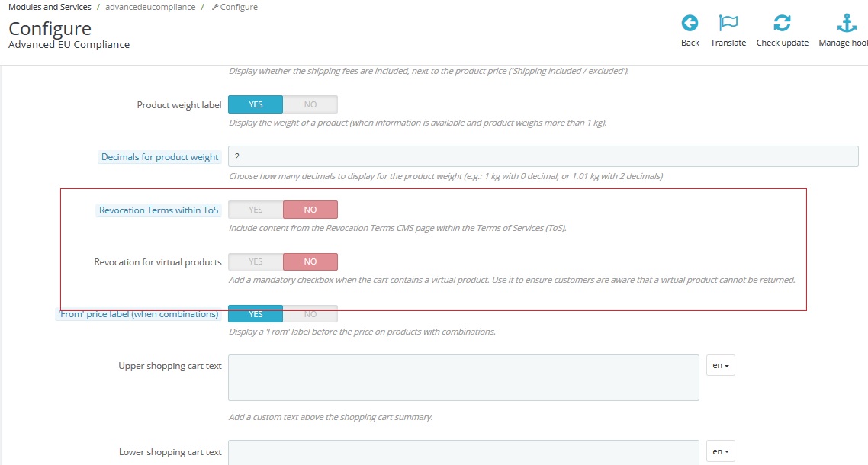The image size is (868, 465).
Task: Open Modules and Services breadcrumb
Action: coord(50,7)
